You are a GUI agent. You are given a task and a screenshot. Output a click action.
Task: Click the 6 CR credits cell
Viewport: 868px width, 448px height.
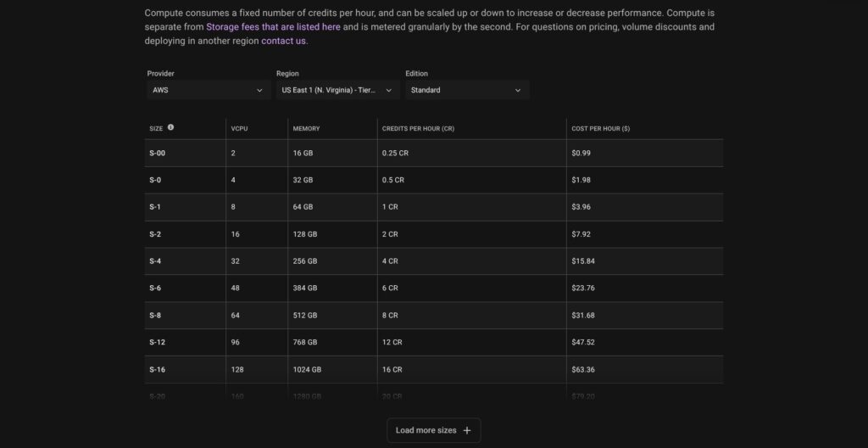point(471,288)
